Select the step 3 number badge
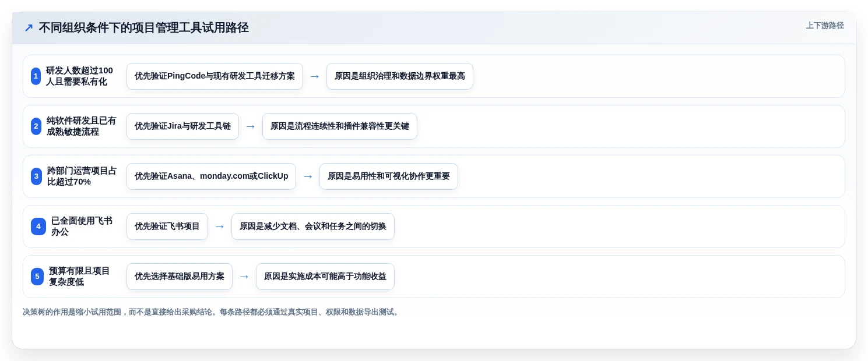 [36, 176]
